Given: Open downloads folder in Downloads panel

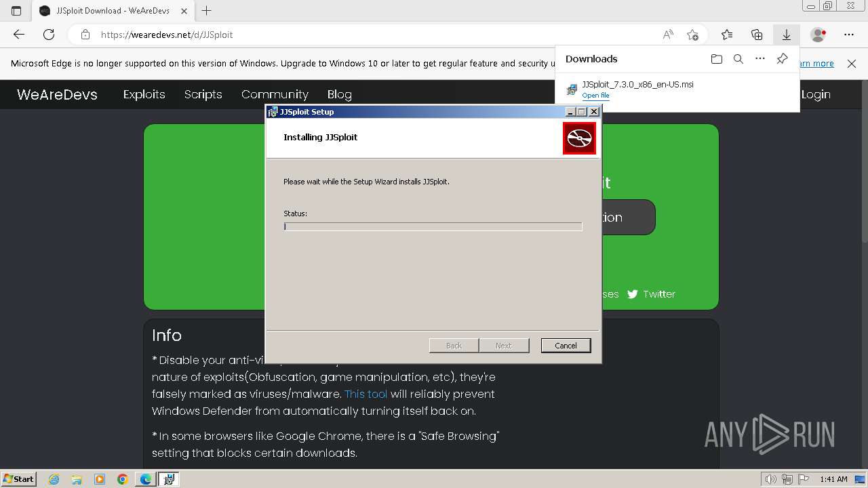Looking at the screenshot, I should coord(717,59).
